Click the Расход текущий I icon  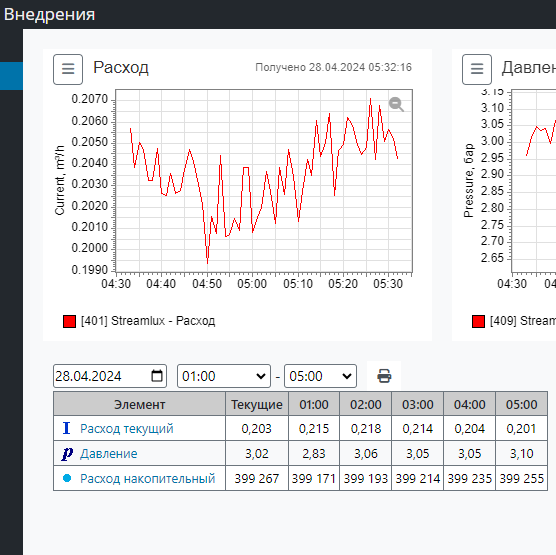[66, 428]
